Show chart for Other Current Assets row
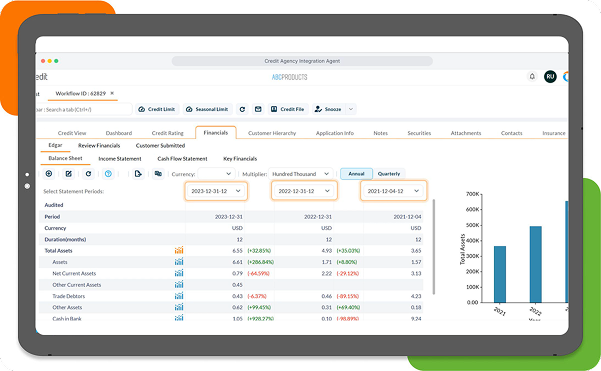The height and width of the screenshot is (371, 601). 179,284
